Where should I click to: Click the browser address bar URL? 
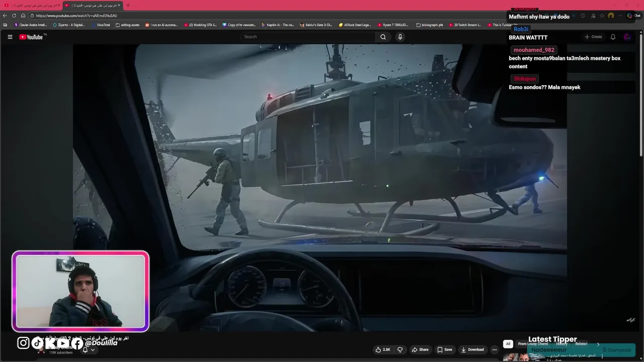76,16
